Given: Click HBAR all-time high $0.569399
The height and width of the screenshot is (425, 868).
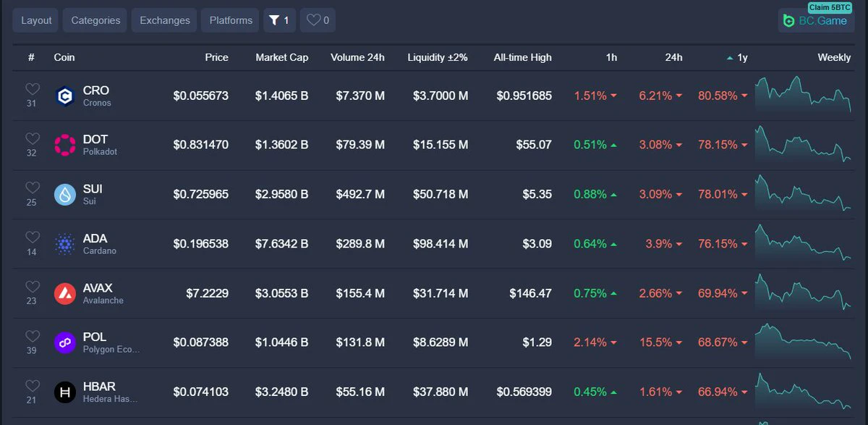Looking at the screenshot, I should pos(524,392).
